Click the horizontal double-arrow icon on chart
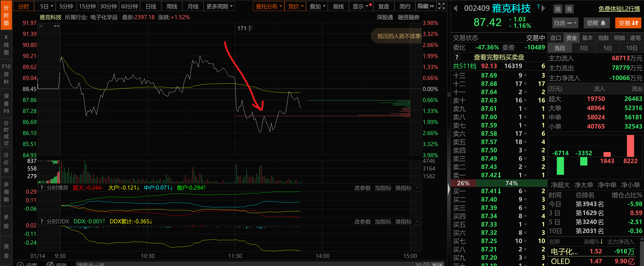 pos(57,26)
